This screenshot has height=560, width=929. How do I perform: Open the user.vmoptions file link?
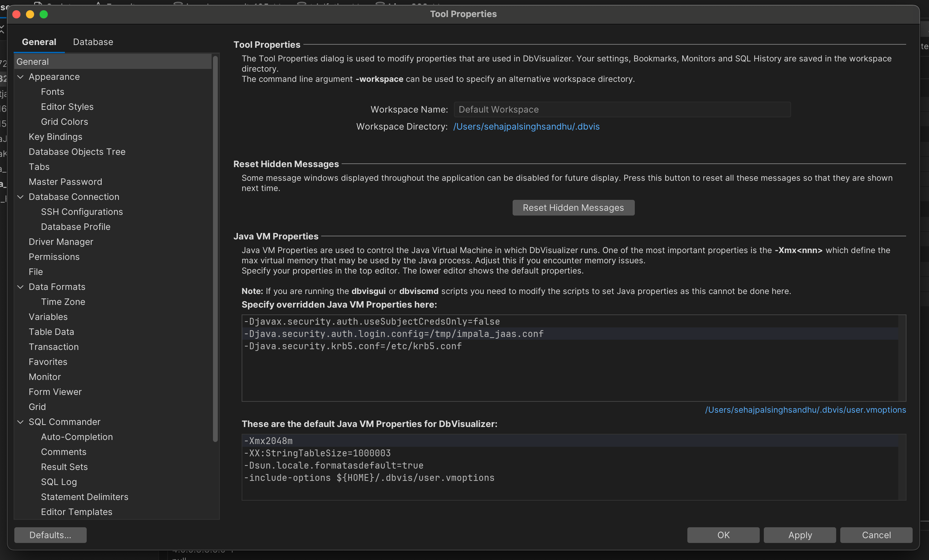tap(805, 410)
